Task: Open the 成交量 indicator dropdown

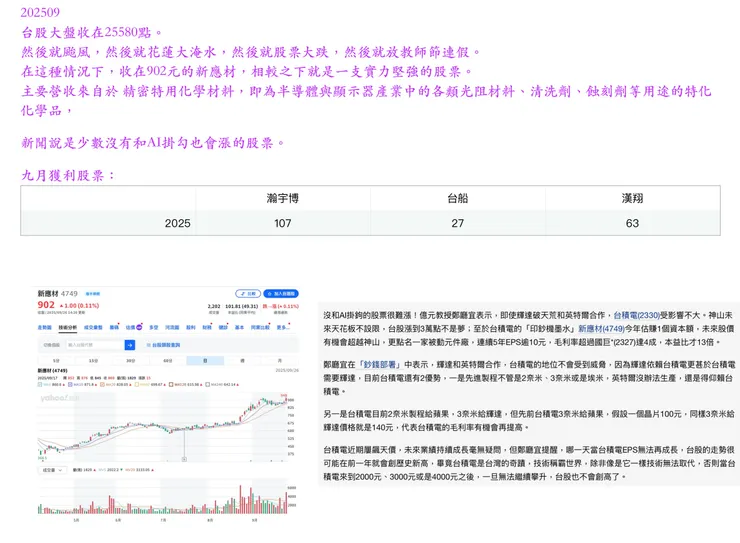Action: (x=52, y=470)
